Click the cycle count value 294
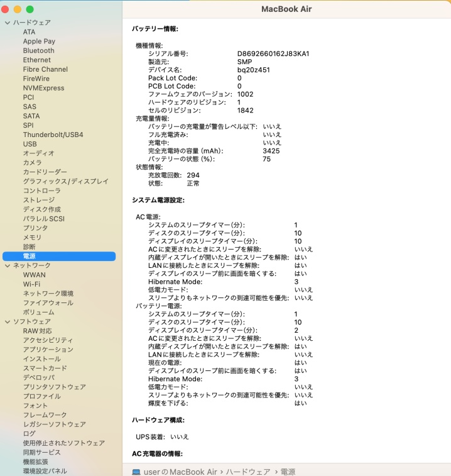This screenshot has height=476, width=451. (193, 175)
